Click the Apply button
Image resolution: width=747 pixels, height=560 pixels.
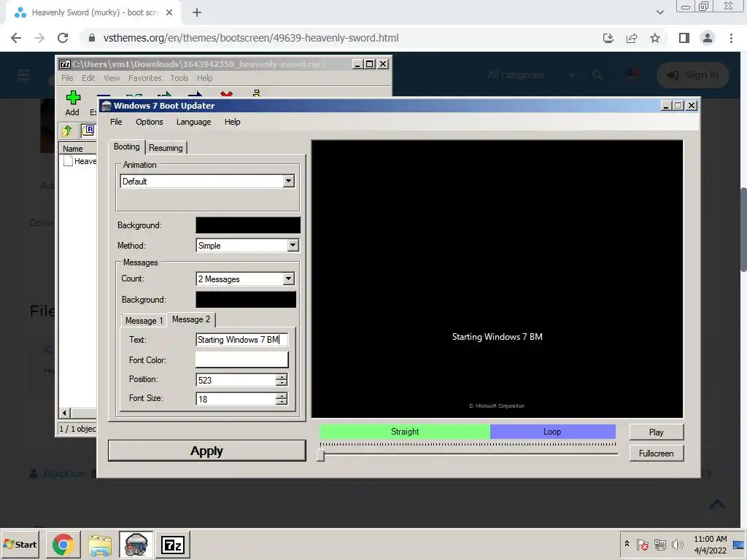206,451
